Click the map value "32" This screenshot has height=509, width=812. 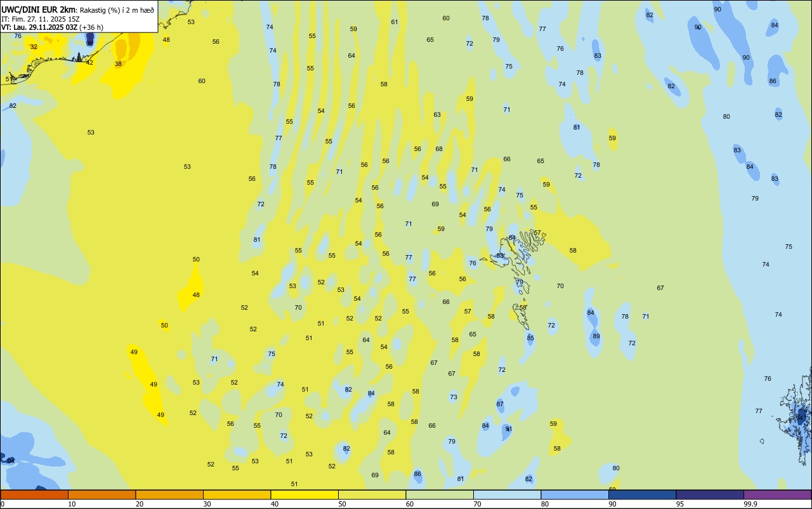click(34, 47)
